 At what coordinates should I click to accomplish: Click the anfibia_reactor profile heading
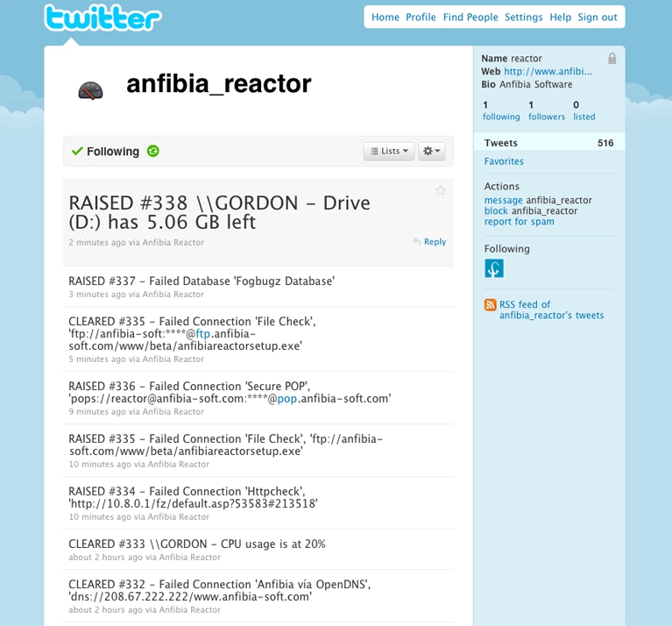(218, 84)
